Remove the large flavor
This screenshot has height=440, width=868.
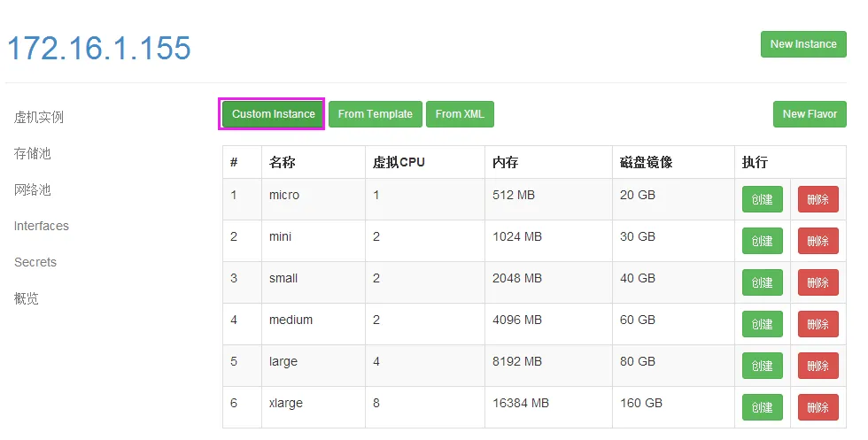pos(818,366)
